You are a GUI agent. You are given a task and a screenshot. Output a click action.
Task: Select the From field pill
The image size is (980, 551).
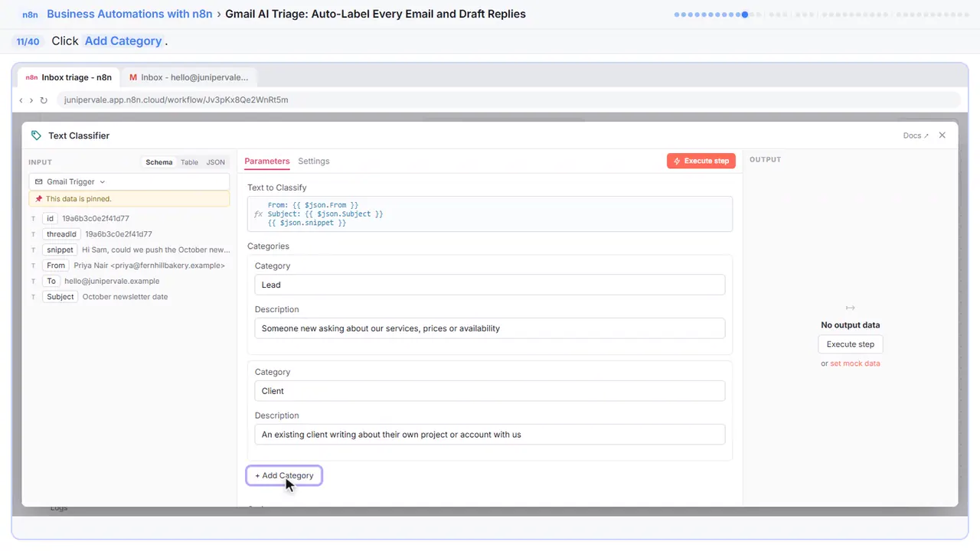(56, 266)
